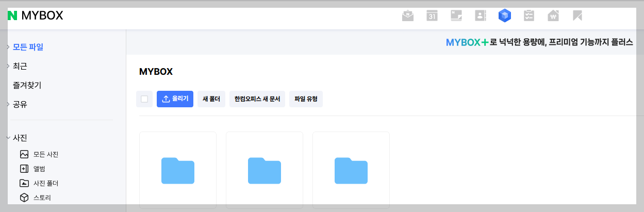This screenshot has width=644, height=212.
Task: Open 최근 in sidebar
Action: click(x=20, y=66)
